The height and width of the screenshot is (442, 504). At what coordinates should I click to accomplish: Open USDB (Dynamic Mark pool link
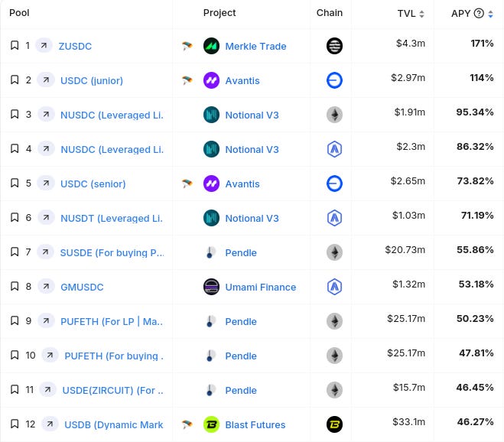(114, 424)
